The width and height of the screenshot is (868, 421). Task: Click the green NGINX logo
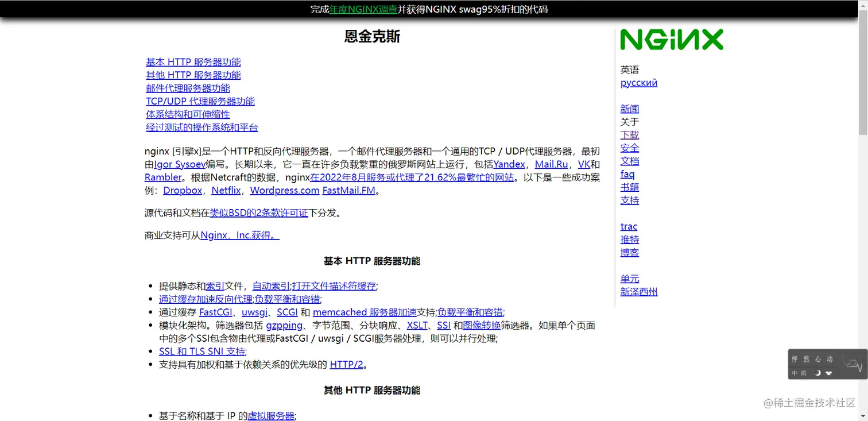(x=672, y=40)
